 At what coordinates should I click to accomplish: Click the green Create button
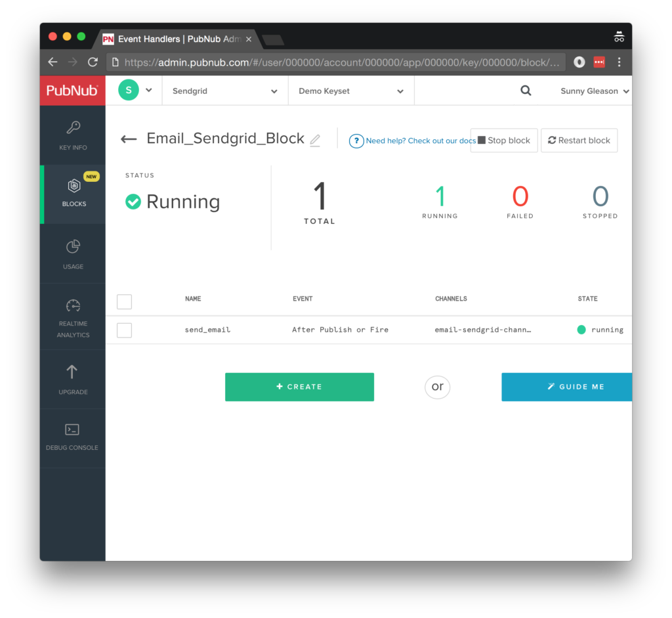click(299, 387)
